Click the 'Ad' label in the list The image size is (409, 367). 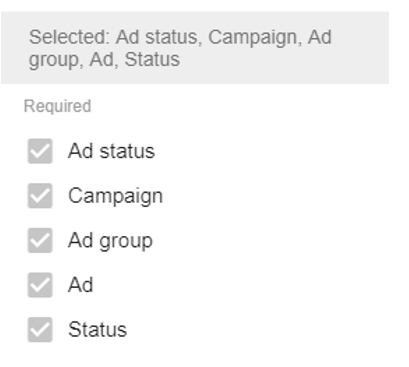click(80, 285)
